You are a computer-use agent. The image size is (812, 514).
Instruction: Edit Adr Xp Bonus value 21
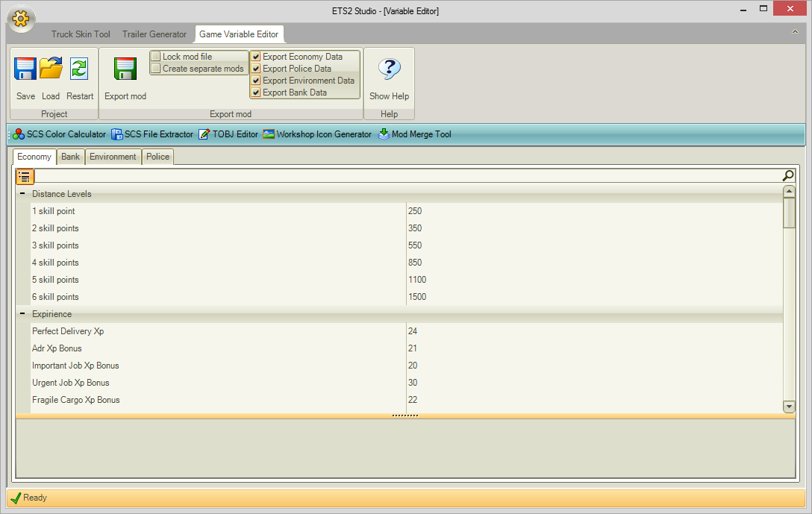coord(595,348)
